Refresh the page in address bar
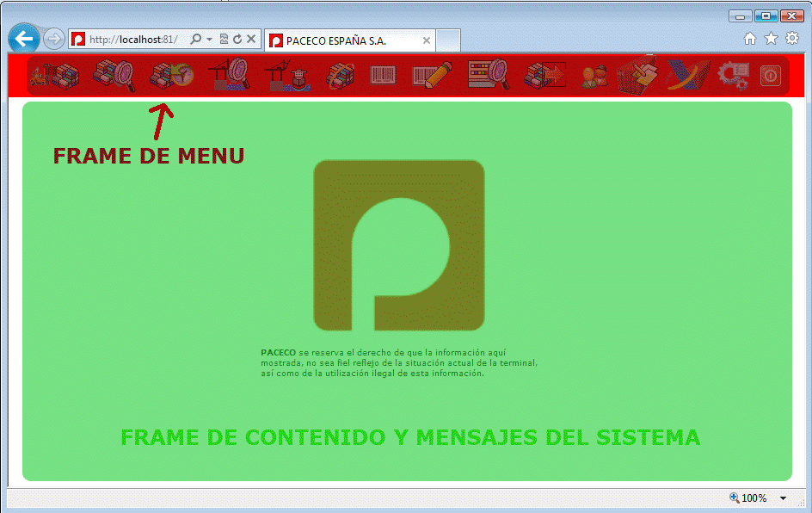 point(237,39)
